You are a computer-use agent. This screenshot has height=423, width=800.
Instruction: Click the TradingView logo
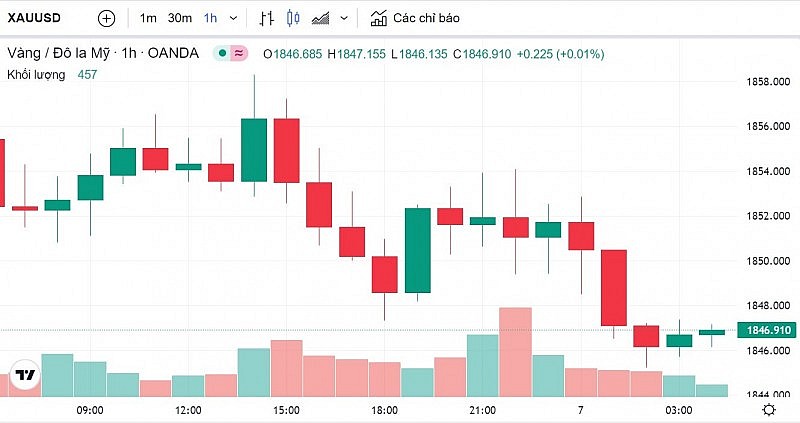(x=24, y=376)
